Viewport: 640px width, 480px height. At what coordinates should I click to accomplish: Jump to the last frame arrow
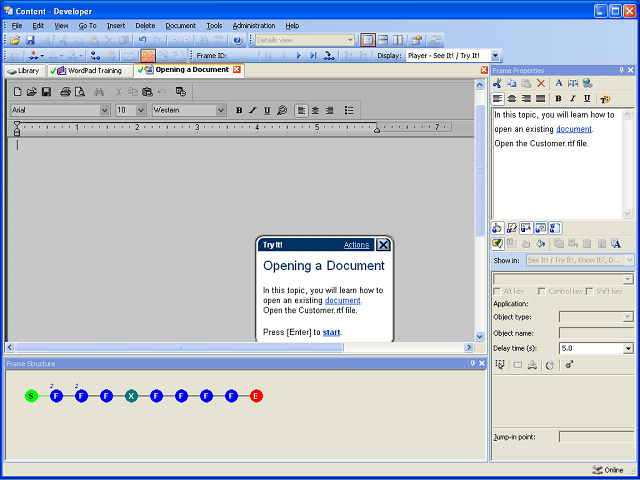[x=313, y=56]
